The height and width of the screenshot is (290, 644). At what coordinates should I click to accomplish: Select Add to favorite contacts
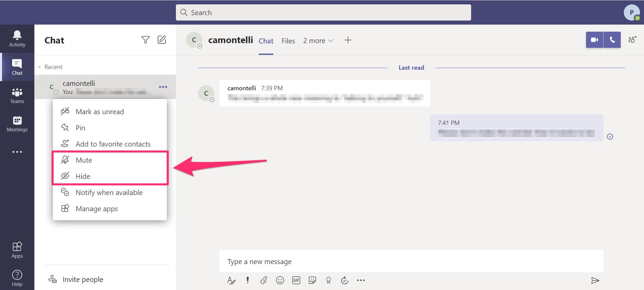point(110,144)
